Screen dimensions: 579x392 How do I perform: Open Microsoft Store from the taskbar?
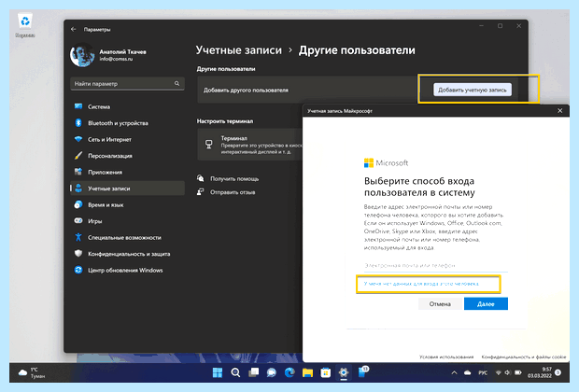tap(326, 372)
